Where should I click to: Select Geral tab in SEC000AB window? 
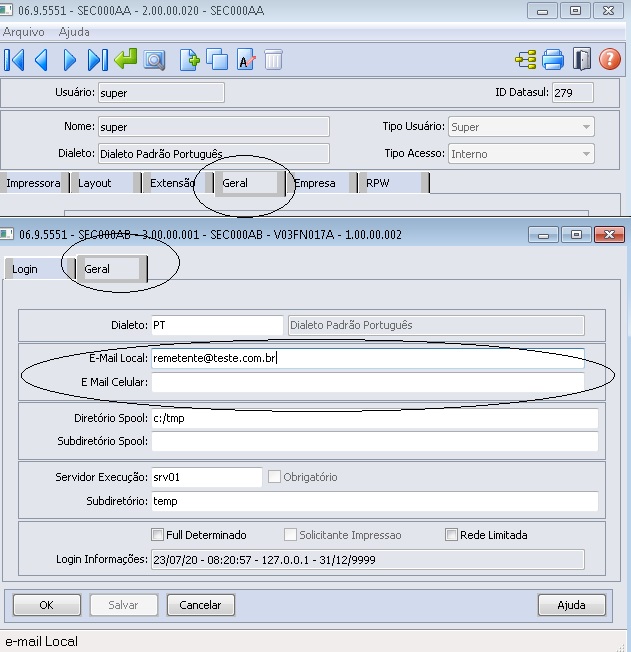click(111, 269)
